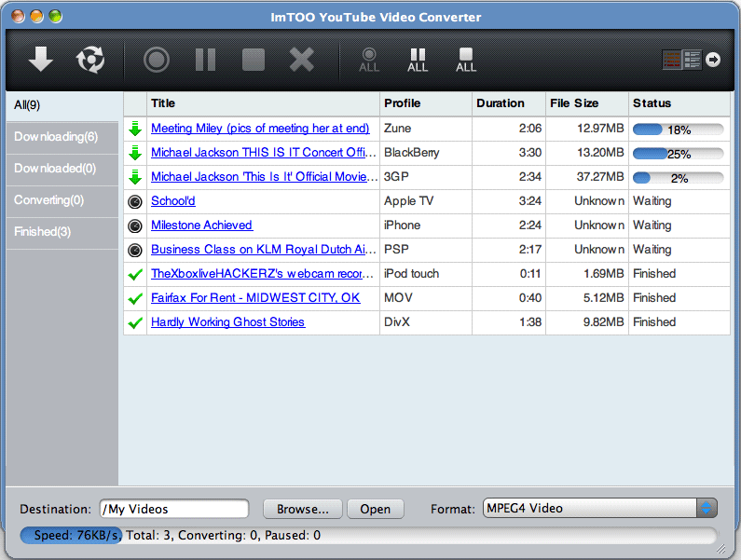Open Hardly Working Ghost Stories link
Image resolution: width=741 pixels, height=560 pixels.
[227, 321]
